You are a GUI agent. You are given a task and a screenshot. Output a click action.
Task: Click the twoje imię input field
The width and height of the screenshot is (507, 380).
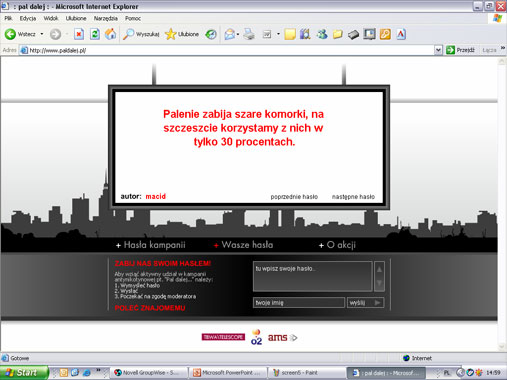pos(299,303)
